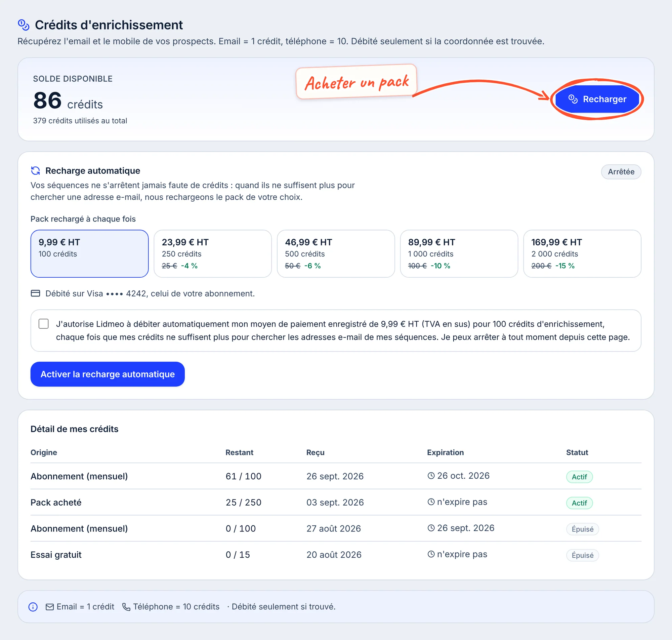Select the 23,99 € HT 250 crédits pack
Image resolution: width=672 pixels, height=640 pixels.
click(213, 253)
